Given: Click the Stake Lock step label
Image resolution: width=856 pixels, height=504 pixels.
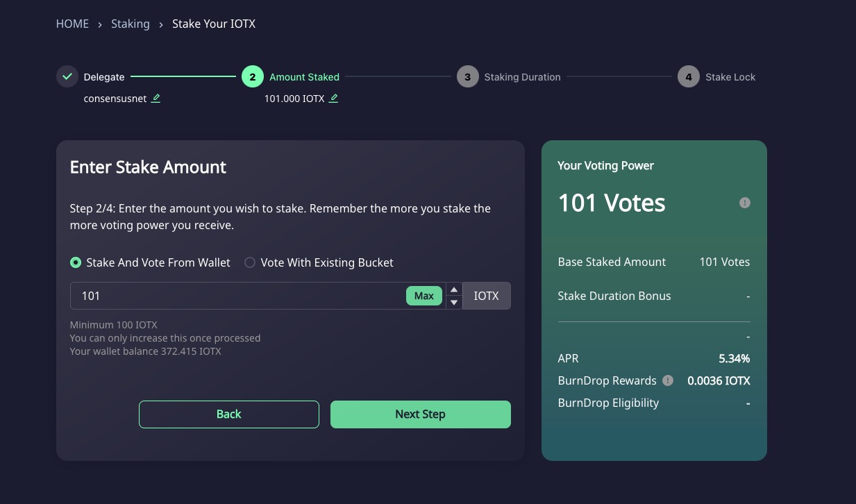Looking at the screenshot, I should (x=730, y=77).
